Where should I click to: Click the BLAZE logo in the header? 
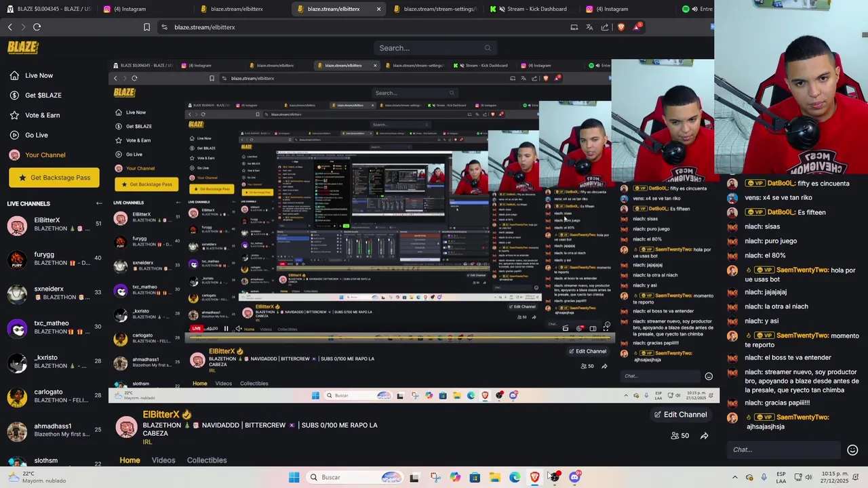point(22,47)
